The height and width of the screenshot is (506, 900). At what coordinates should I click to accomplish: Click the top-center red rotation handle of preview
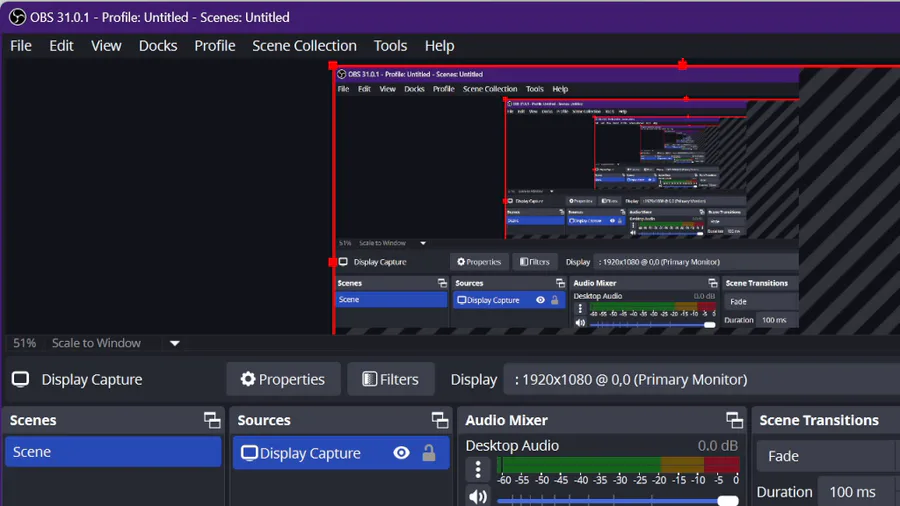click(x=682, y=65)
